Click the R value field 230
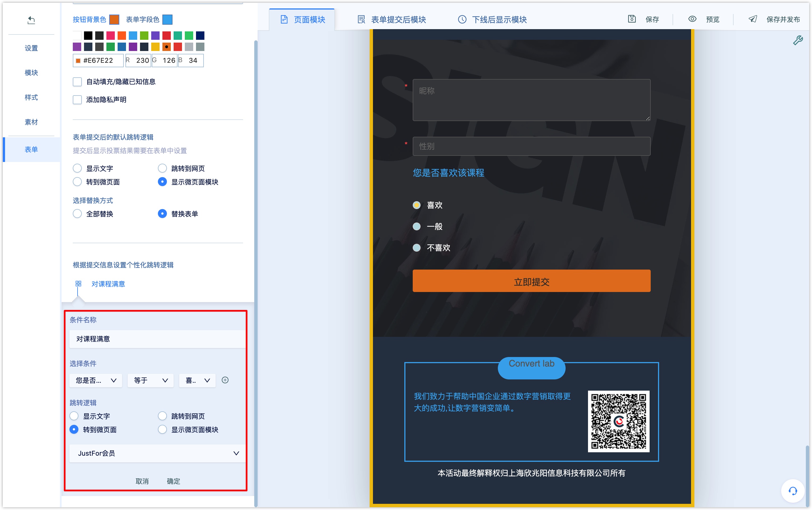 pyautogui.click(x=138, y=60)
